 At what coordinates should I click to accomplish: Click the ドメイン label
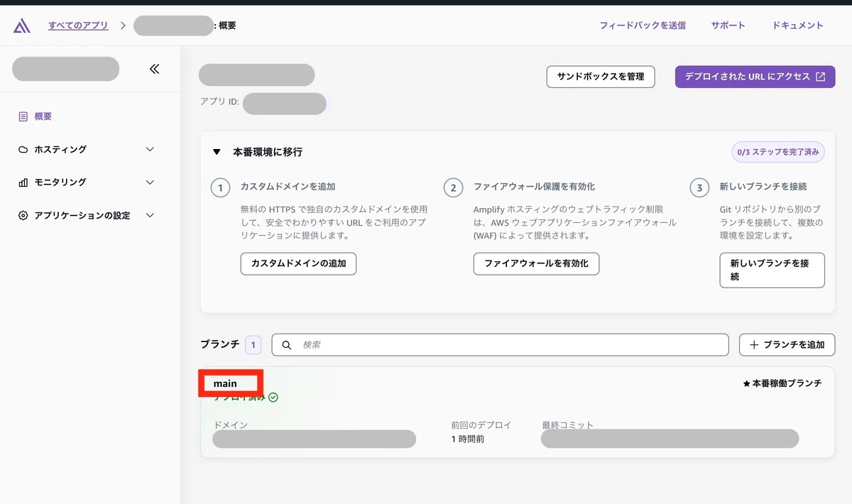click(231, 425)
